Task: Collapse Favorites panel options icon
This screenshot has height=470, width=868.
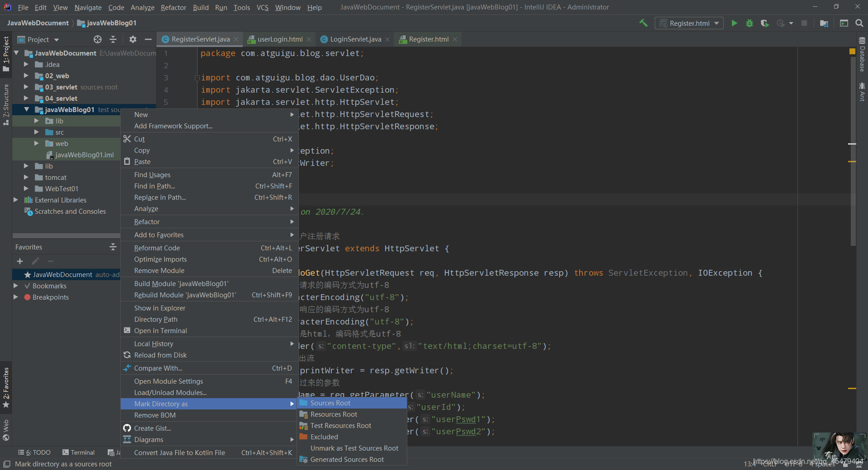Action: [113, 247]
